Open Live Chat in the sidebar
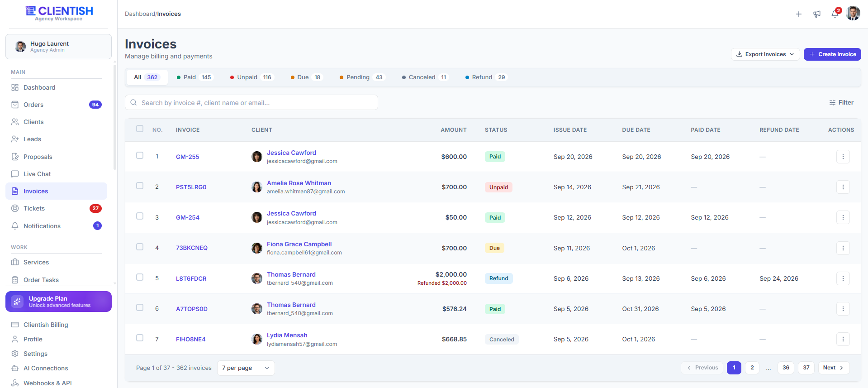This screenshot has width=868, height=388. 56,174
